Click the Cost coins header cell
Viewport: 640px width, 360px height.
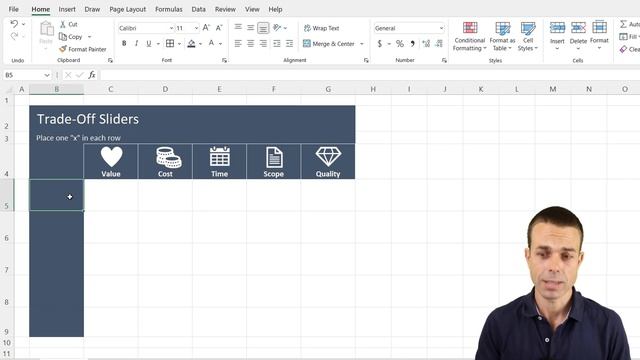click(165, 161)
